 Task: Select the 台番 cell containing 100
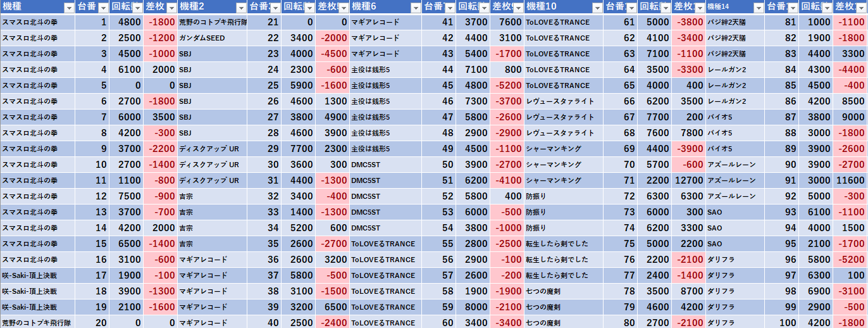(781, 323)
